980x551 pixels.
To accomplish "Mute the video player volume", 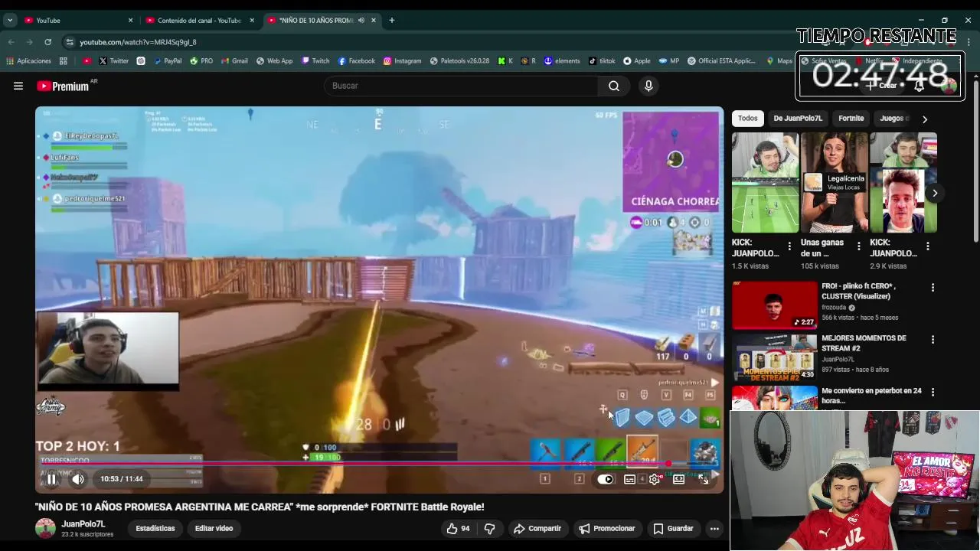I will click(78, 479).
